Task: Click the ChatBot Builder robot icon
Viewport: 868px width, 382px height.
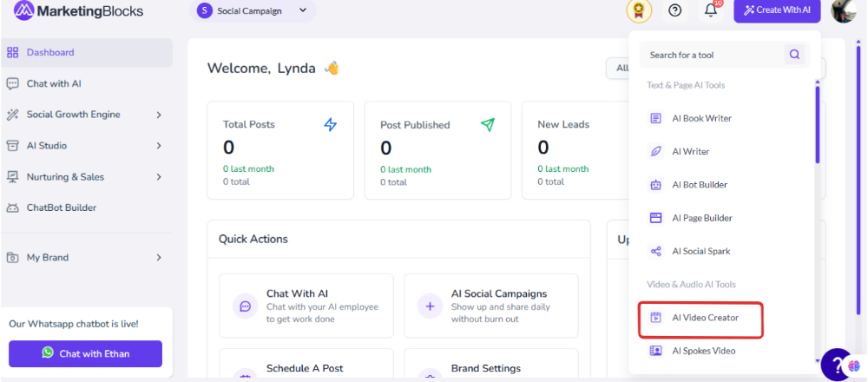Action: pyautogui.click(x=12, y=208)
